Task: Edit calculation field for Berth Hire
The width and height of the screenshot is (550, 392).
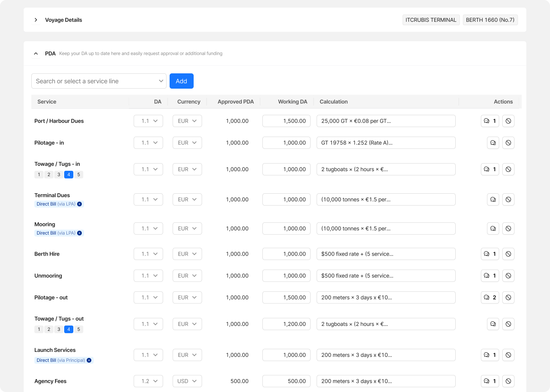Action: (386, 254)
